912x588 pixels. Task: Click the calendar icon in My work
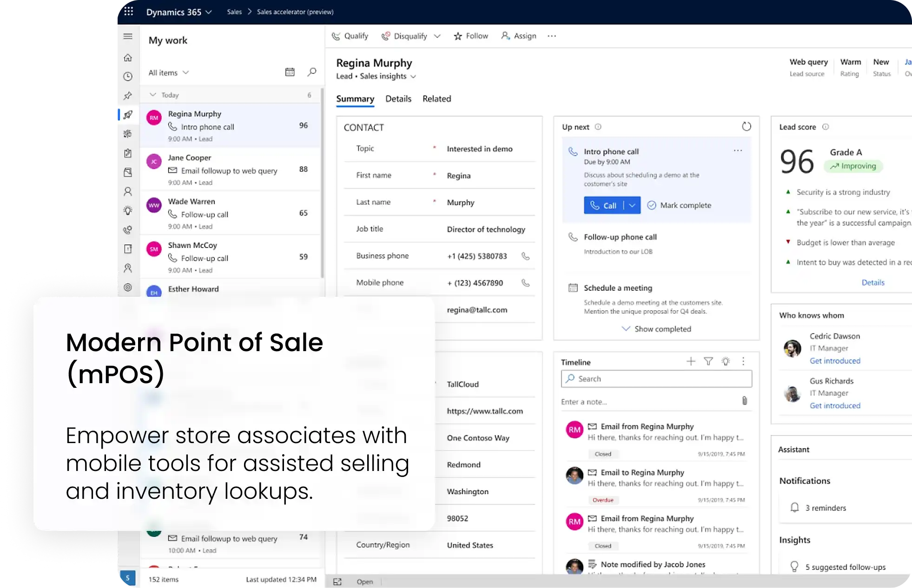tap(290, 72)
